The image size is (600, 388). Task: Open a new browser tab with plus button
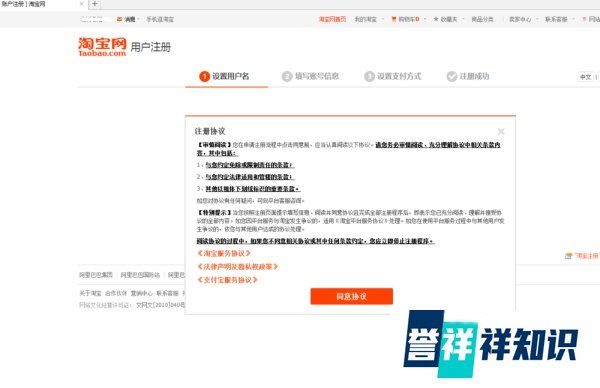[95, 4]
